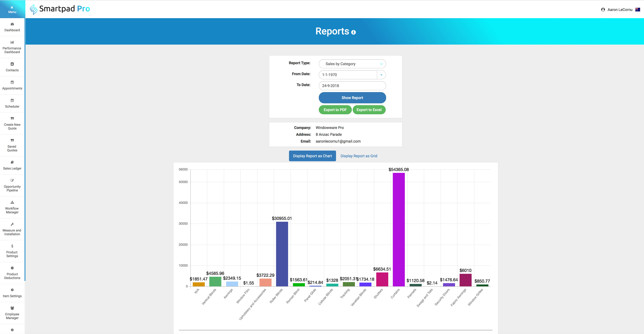Click the purple Curtains bar
644x334 pixels.
(x=399, y=229)
